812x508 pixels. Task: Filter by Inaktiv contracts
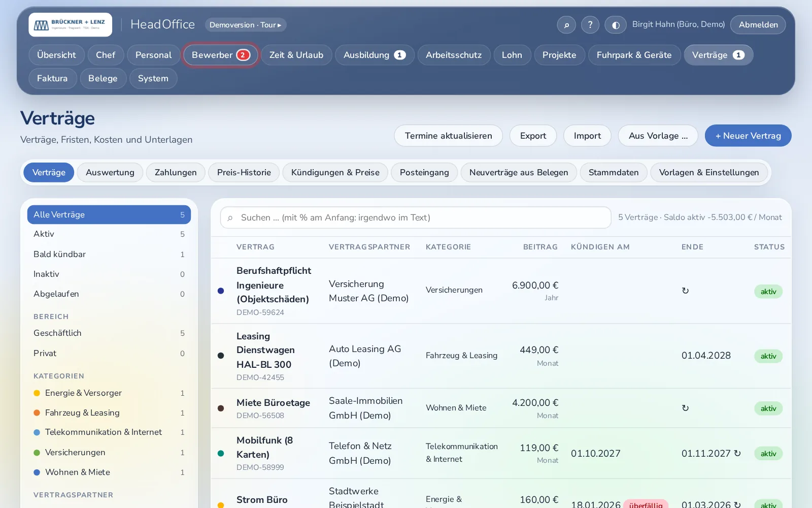(109, 274)
